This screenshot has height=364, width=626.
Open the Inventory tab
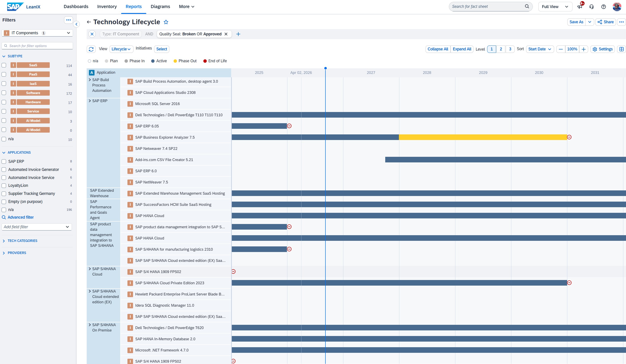(107, 7)
